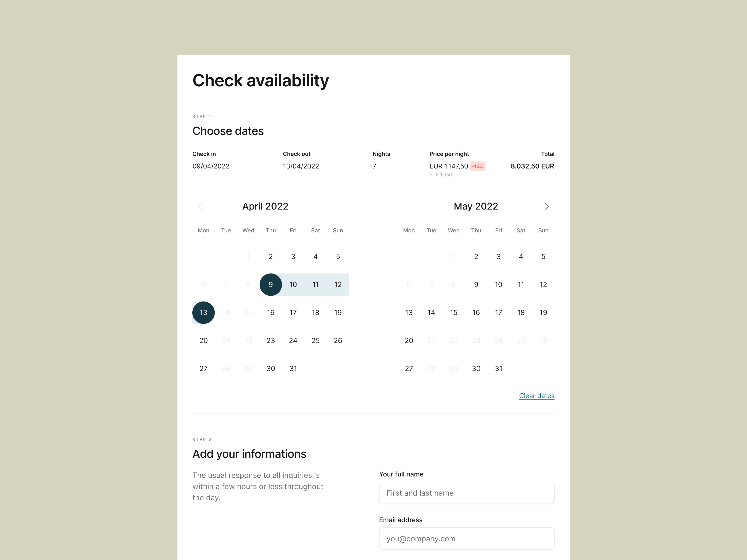Select May 20 in the calendar
The image size is (747, 560).
pos(409,341)
